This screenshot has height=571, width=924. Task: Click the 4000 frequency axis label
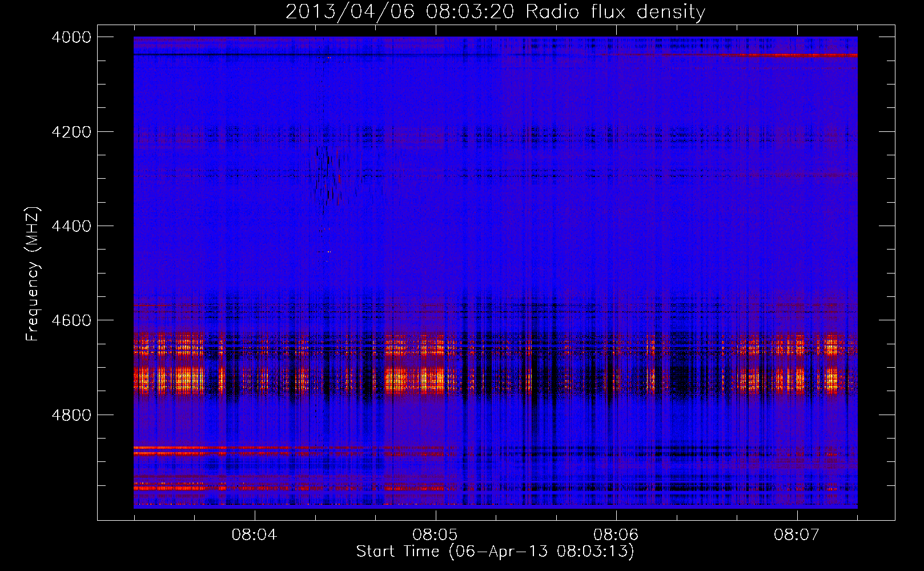coord(71,37)
